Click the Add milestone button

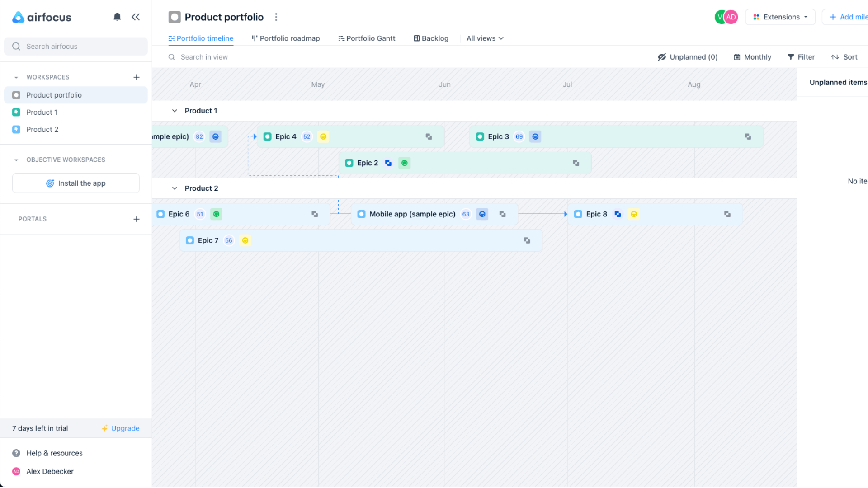pyautogui.click(x=845, y=17)
